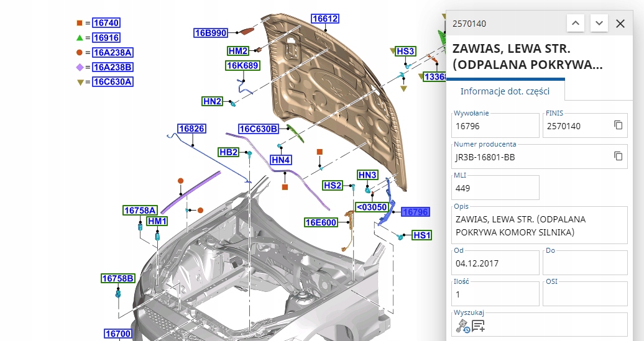This screenshot has width=644, height=341.
Task: Add note icon under Wyszukaj
Action: pyautogui.click(x=478, y=326)
